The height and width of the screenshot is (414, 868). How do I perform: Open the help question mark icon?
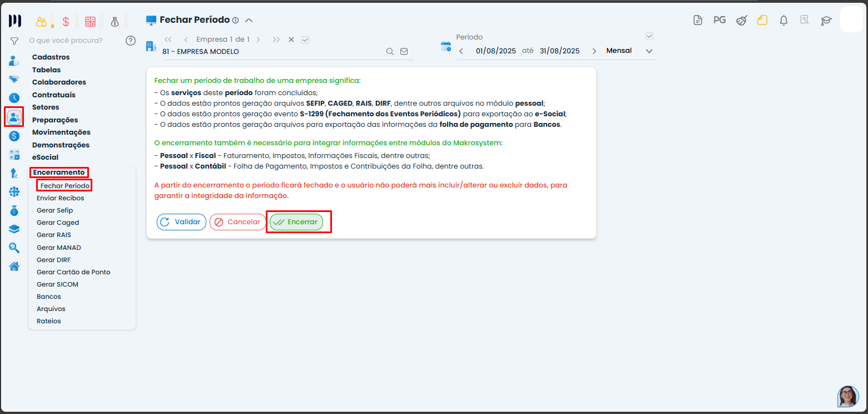[131, 40]
